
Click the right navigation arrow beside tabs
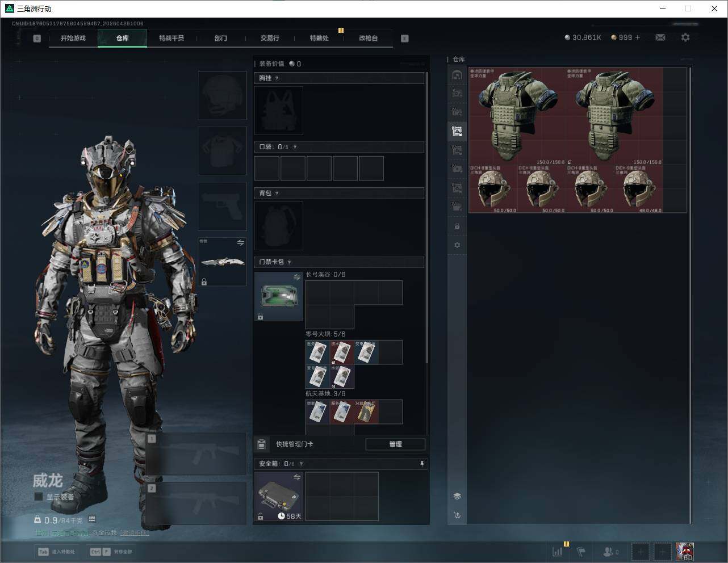pyautogui.click(x=405, y=39)
